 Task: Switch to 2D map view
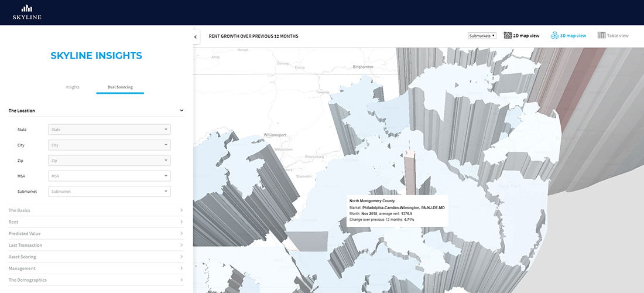click(x=521, y=36)
